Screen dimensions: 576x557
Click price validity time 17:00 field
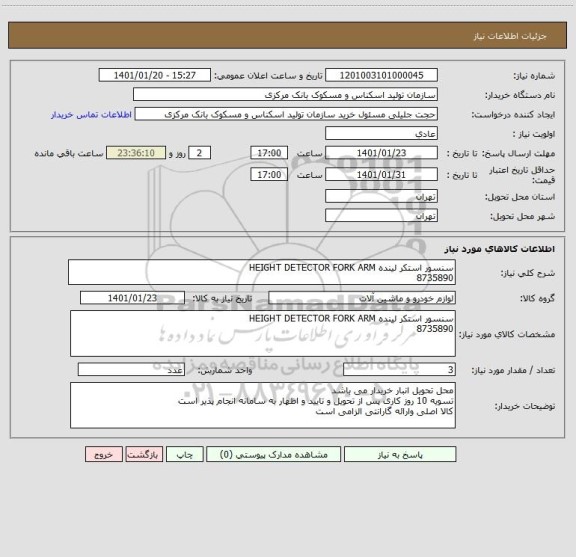pos(269,175)
